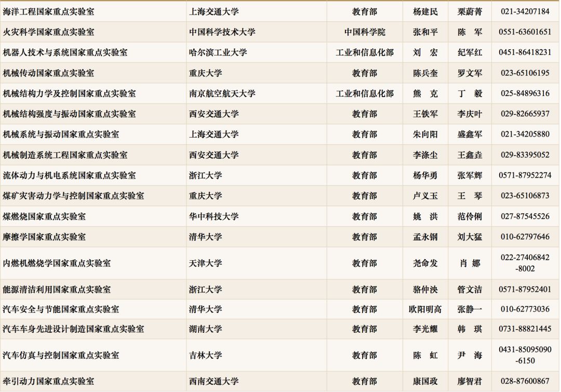Select the name 骆仲泱
This screenshot has width=561, height=392.
pos(425,289)
